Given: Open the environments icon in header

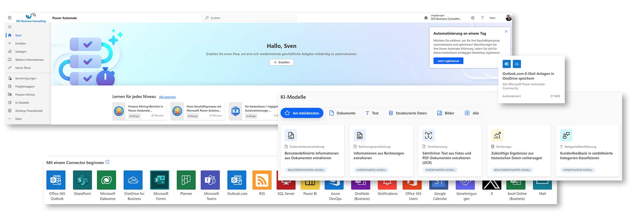Looking at the screenshot, I should [x=426, y=18].
